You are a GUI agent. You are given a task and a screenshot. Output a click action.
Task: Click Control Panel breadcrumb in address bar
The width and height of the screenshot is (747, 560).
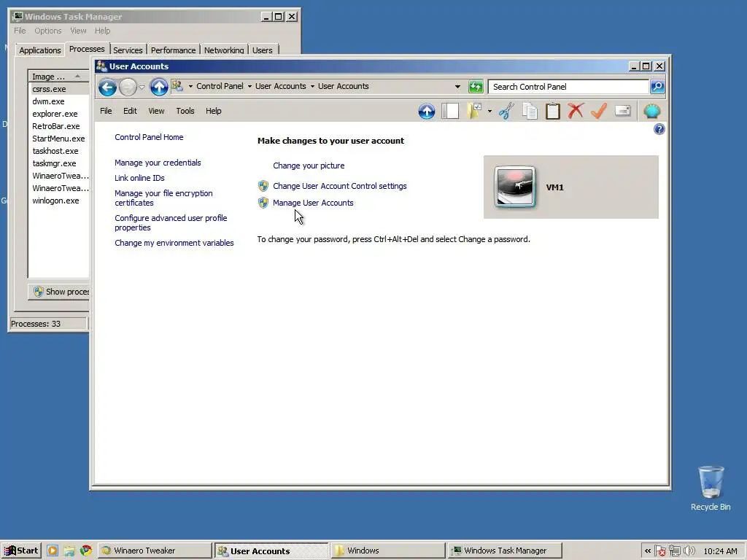(x=220, y=86)
